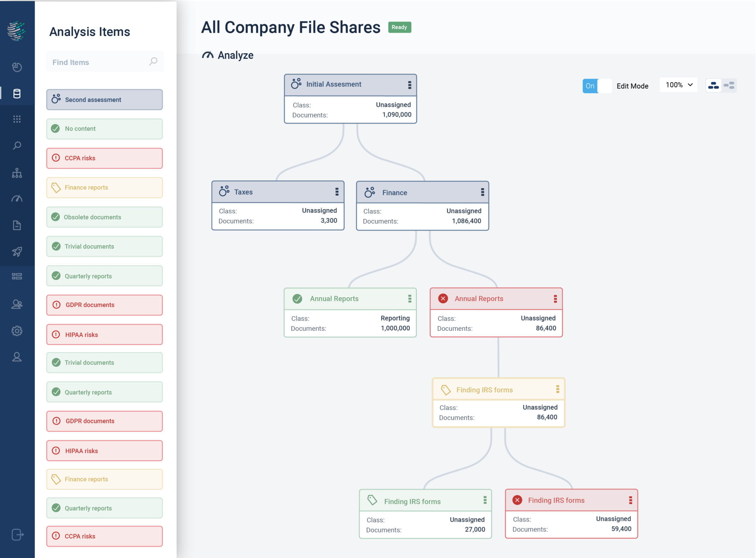Viewport: 756px width, 558px height.
Task: Click the logout icon at bottom left
Action: (x=17, y=534)
